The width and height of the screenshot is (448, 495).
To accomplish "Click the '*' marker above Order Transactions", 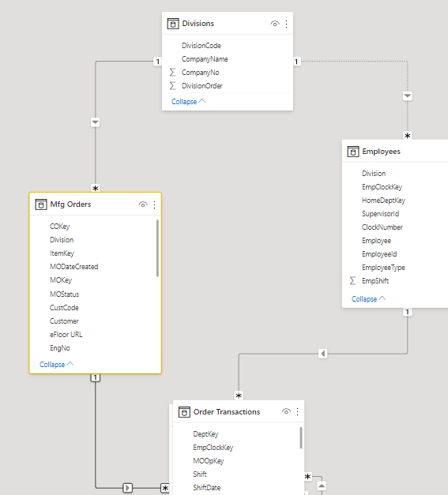I will tap(239, 396).
